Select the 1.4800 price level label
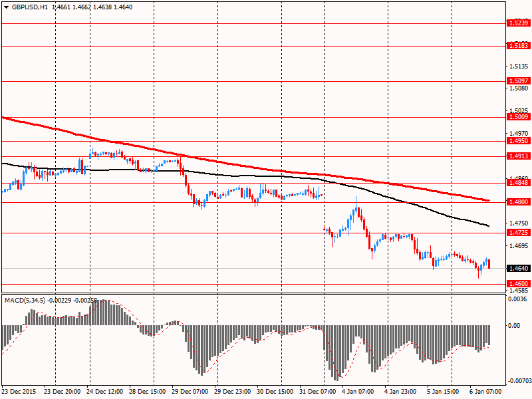Screen dimensions: 532x399 [x=519, y=202]
